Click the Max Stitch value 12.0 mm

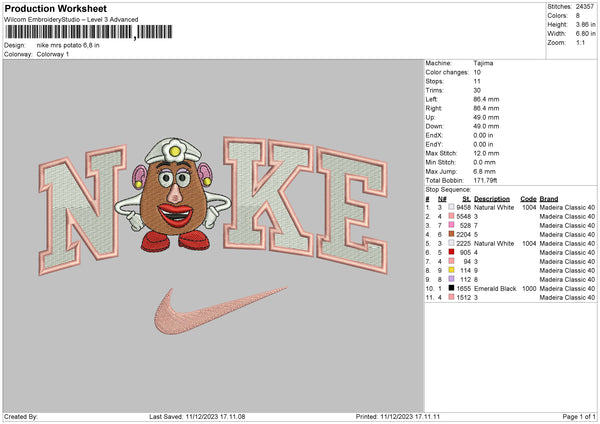[486, 153]
